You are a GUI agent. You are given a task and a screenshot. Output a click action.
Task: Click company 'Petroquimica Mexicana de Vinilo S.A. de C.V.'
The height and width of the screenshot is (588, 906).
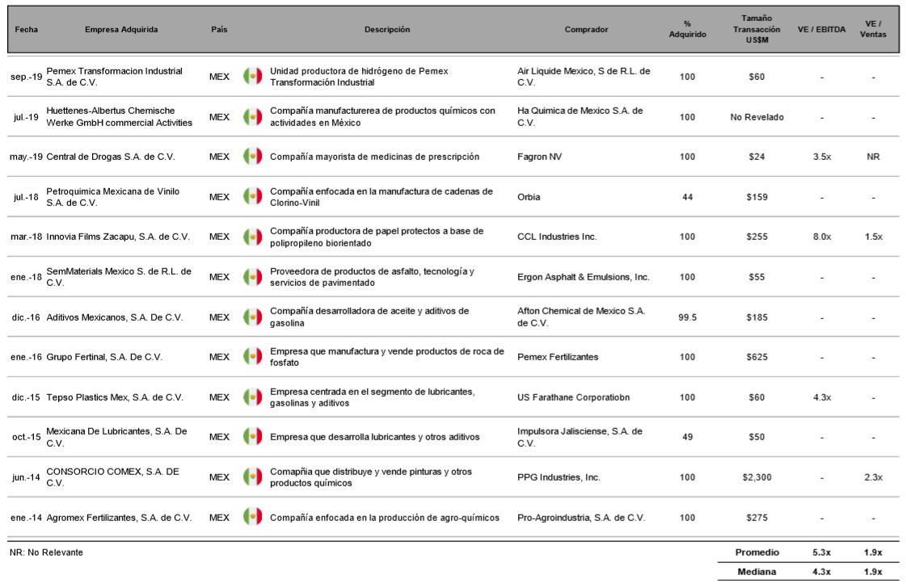click(x=112, y=197)
